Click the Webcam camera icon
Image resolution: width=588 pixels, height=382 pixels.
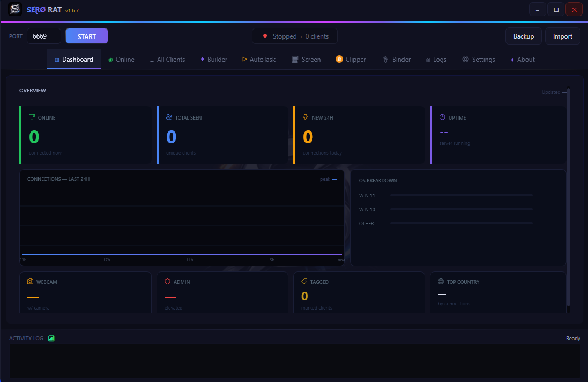point(31,282)
